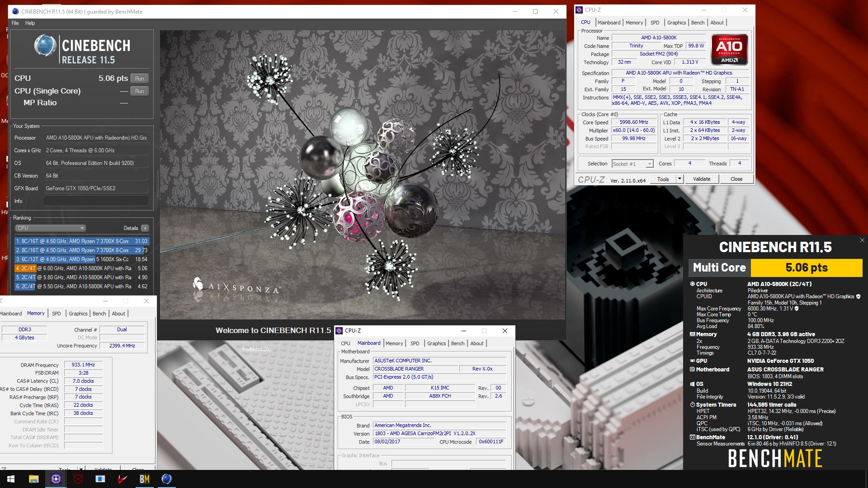This screenshot has width=868, height=488.
Task: Select CPU tab in the Mainboard CPU-Z window
Action: point(345,343)
